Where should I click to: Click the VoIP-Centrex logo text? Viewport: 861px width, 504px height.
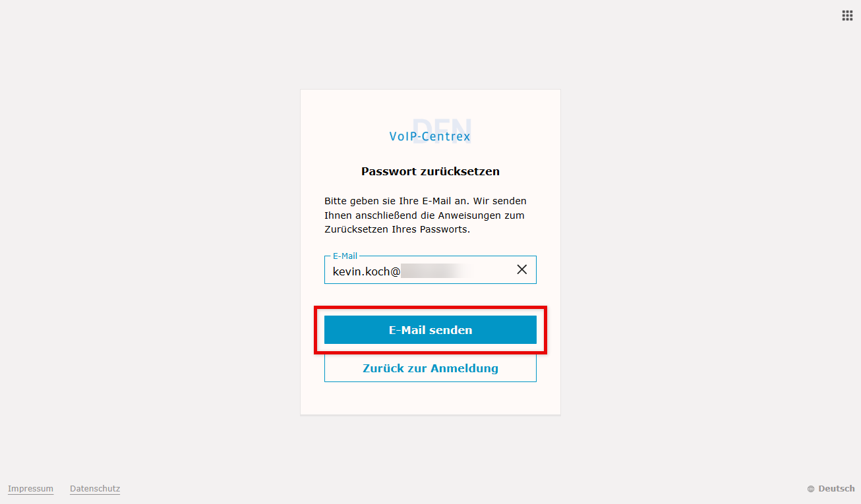430,137
